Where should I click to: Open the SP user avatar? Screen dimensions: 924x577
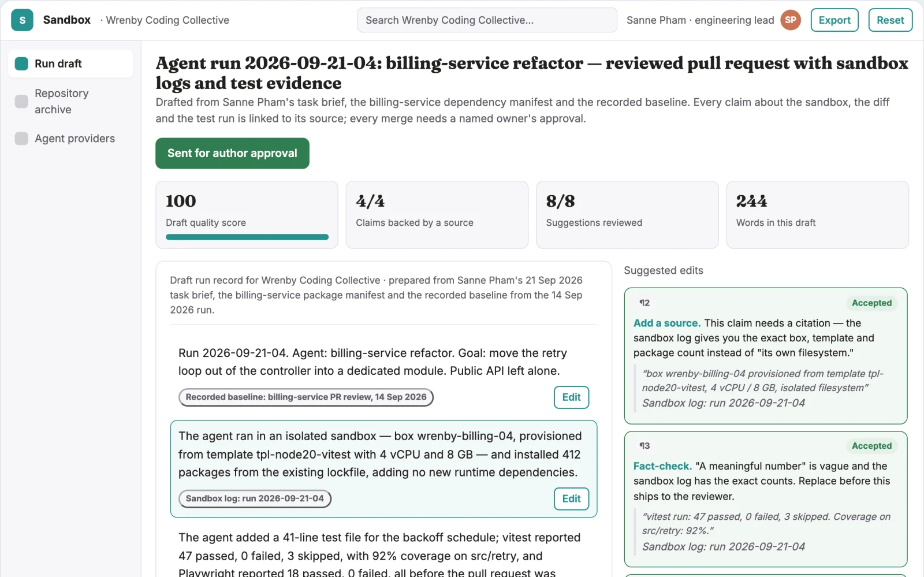coord(791,20)
